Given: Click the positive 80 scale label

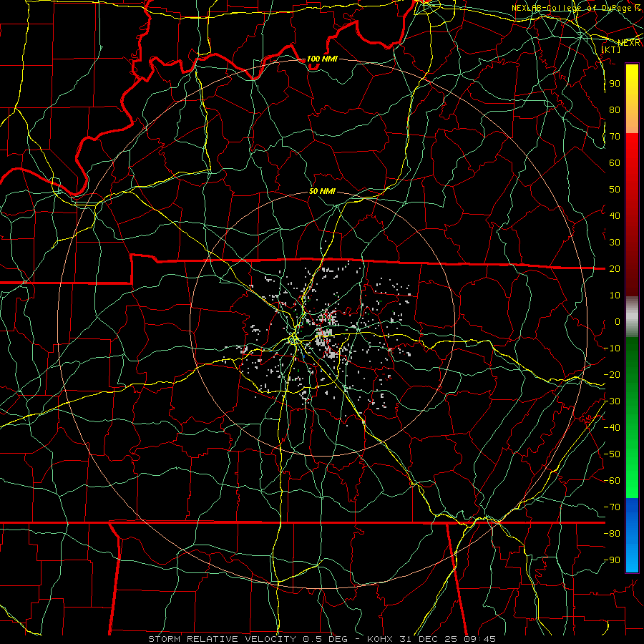Looking at the screenshot, I should (615, 109).
